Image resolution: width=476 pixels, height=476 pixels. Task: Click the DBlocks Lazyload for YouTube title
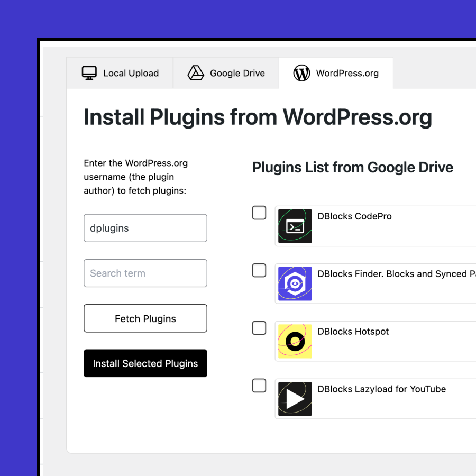coord(381,389)
